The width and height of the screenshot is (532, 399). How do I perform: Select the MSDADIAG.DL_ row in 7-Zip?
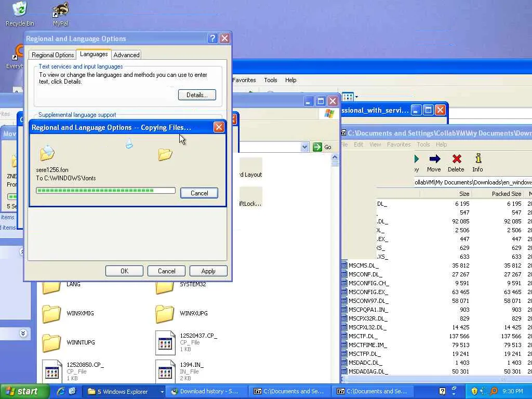pyautogui.click(x=436, y=371)
